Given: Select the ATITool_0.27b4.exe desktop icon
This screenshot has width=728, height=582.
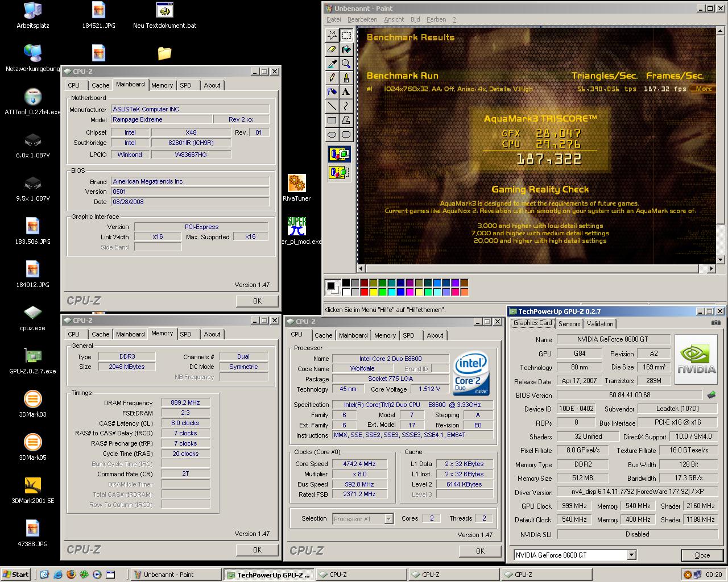Looking at the screenshot, I should click(x=32, y=102).
